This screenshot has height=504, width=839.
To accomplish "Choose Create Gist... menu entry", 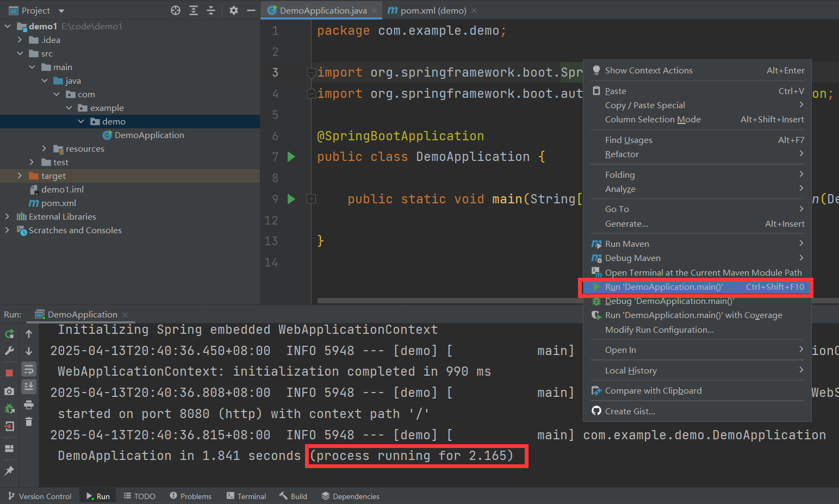I will tap(697, 412).
